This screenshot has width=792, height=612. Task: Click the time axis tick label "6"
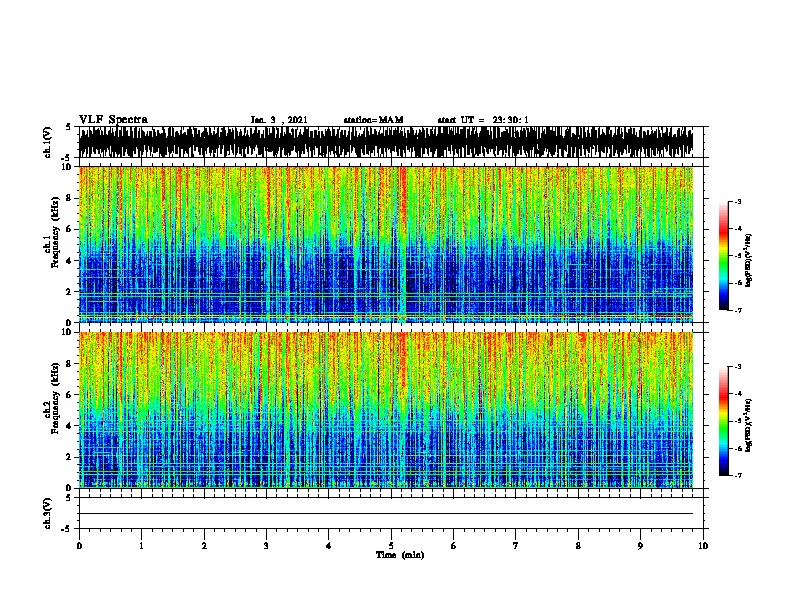tap(454, 546)
